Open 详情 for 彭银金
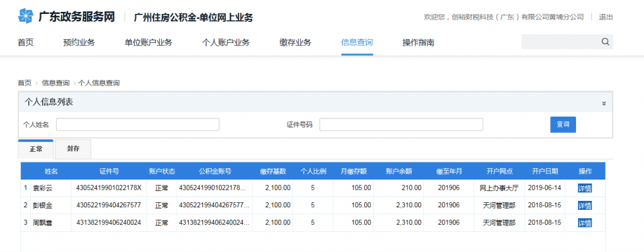 point(585,205)
